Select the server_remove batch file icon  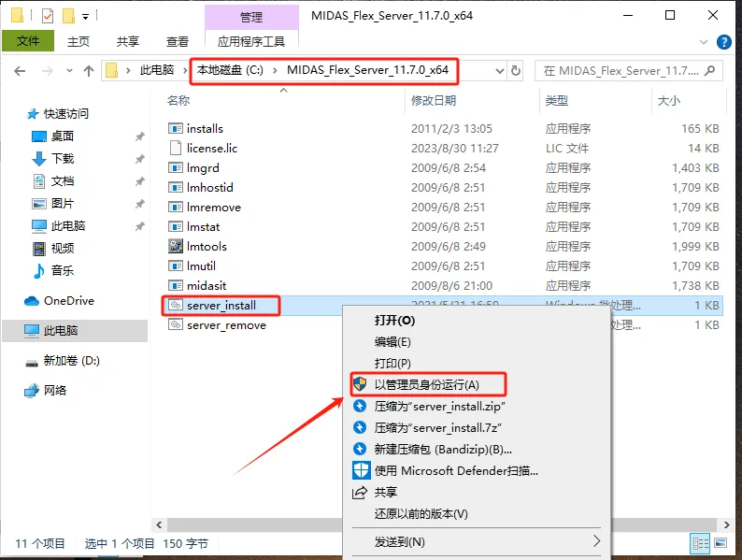(176, 324)
